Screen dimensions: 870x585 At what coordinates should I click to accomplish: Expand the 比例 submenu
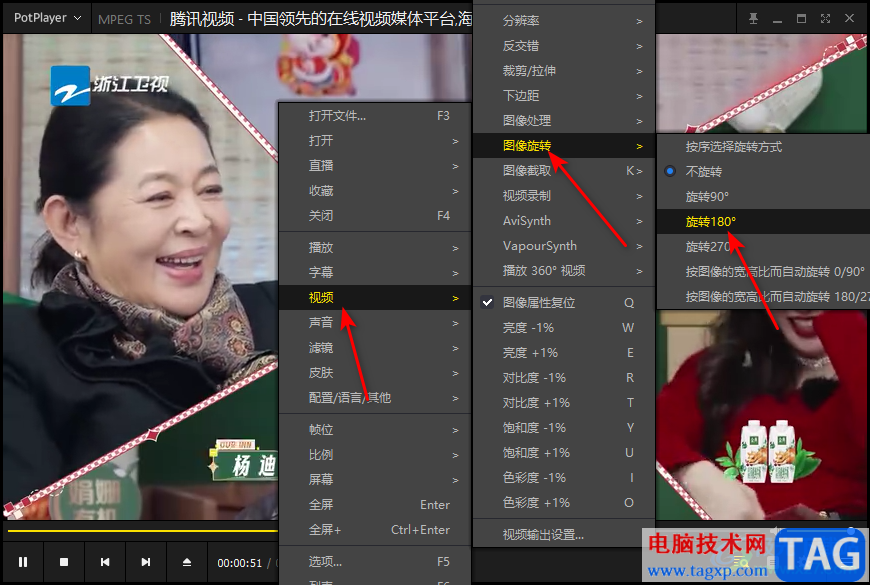375,455
